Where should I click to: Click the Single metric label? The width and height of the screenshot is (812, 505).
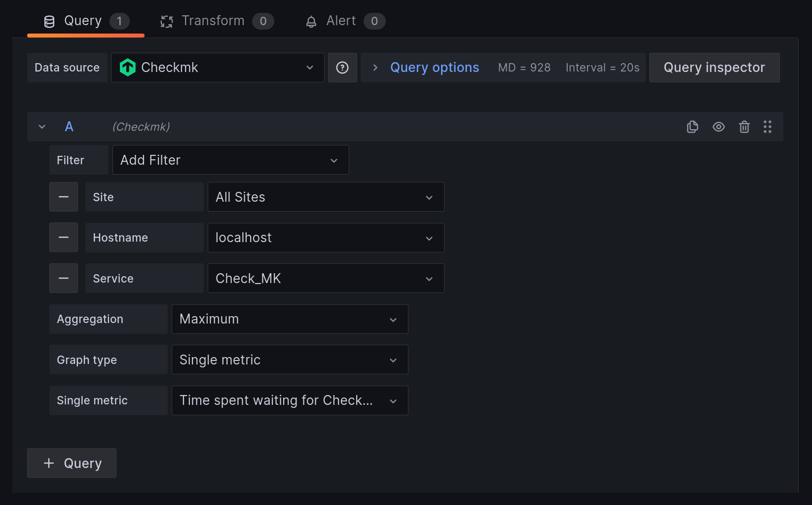[x=109, y=400]
